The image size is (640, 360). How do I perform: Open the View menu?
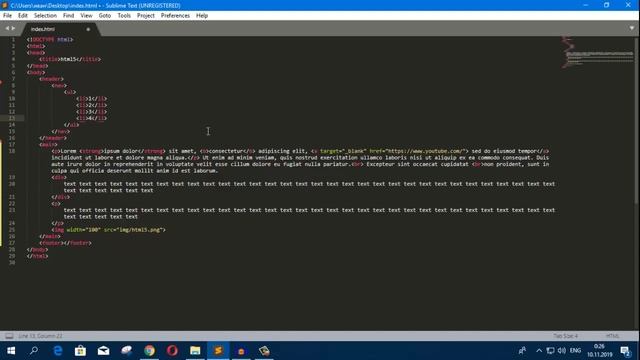(x=86, y=16)
